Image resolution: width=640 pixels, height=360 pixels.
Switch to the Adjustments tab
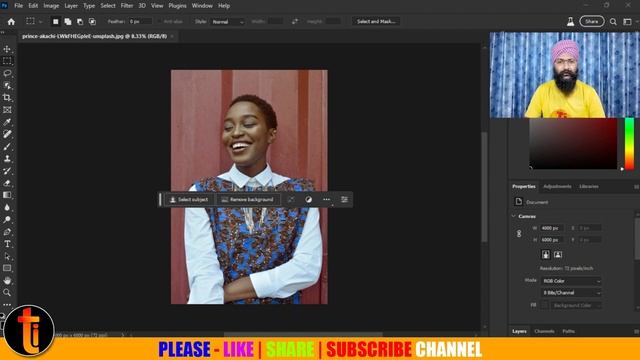pyautogui.click(x=557, y=187)
